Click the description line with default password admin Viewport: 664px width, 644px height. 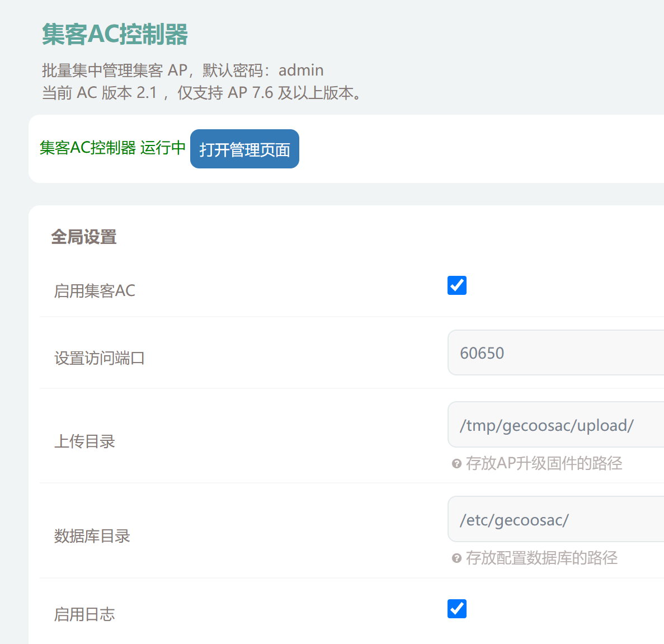coord(183,70)
